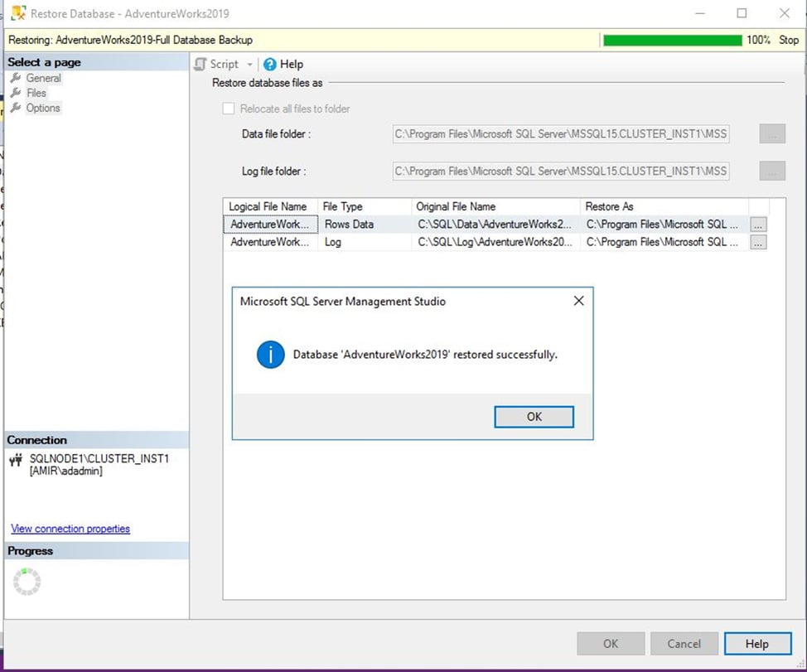Enable the Relocate all files to folder checkbox
Image resolution: width=807 pixels, height=672 pixels.
[229, 109]
